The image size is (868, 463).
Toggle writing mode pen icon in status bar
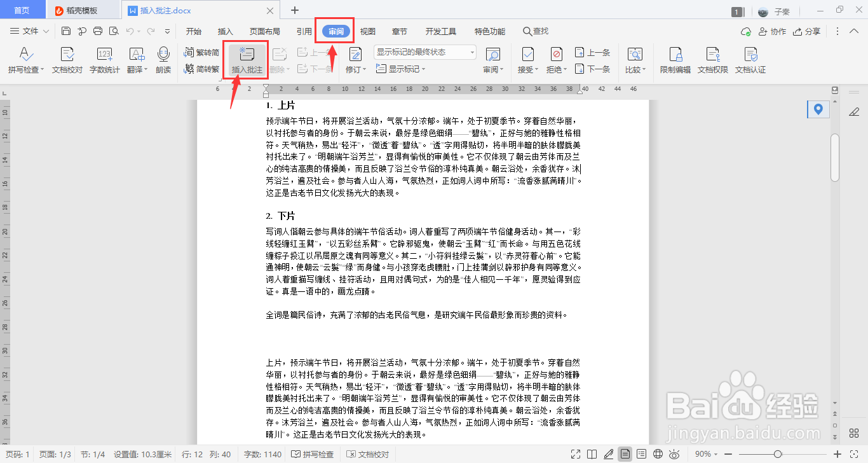click(x=609, y=454)
